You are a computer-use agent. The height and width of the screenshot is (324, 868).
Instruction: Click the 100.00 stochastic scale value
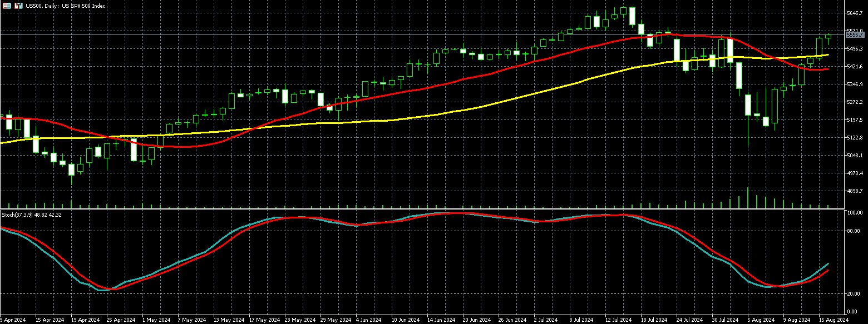pyautogui.click(x=854, y=213)
